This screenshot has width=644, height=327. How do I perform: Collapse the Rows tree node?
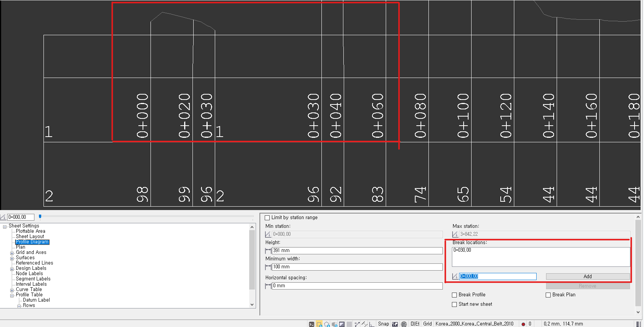click(x=19, y=306)
